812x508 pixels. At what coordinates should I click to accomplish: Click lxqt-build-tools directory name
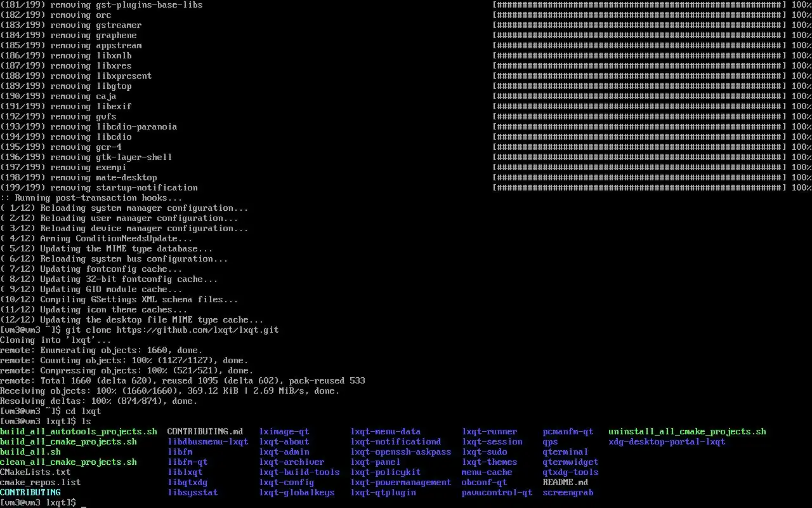click(299, 472)
